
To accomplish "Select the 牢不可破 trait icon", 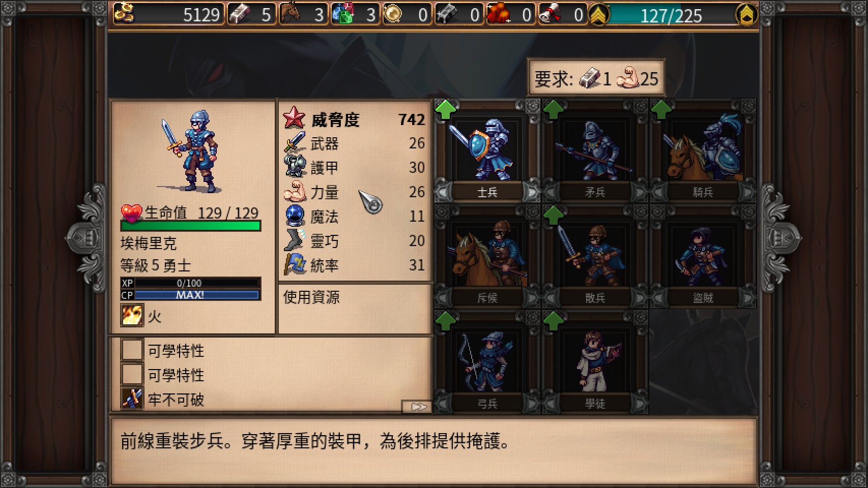I will click(x=132, y=399).
